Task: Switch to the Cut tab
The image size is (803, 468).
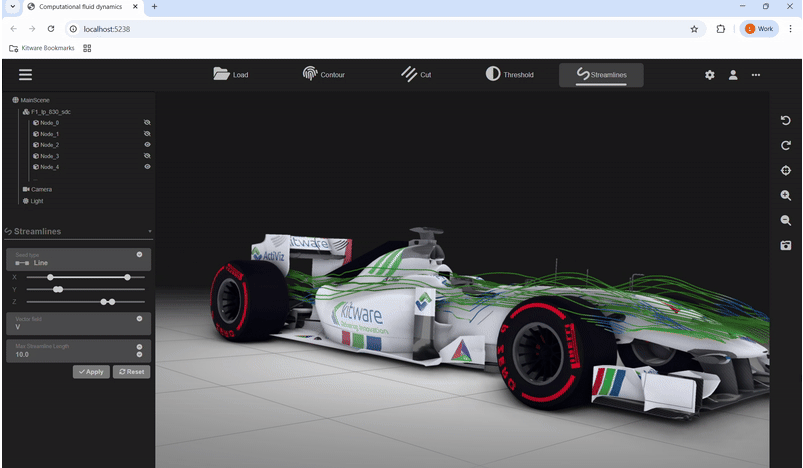Action: point(416,75)
